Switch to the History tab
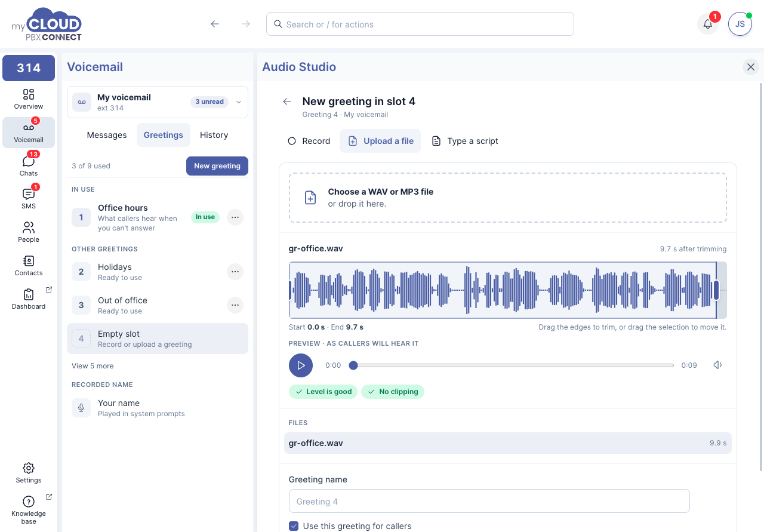Image resolution: width=764 pixels, height=532 pixels. point(214,135)
